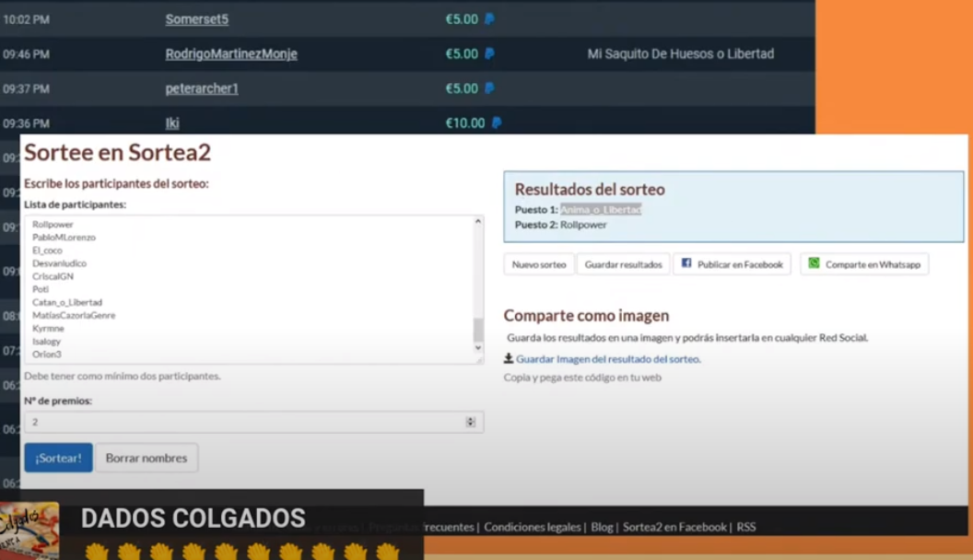Open the Guardar Imagen del resultado del sorteo link
Viewport: 973px width, 560px height.
608,359
